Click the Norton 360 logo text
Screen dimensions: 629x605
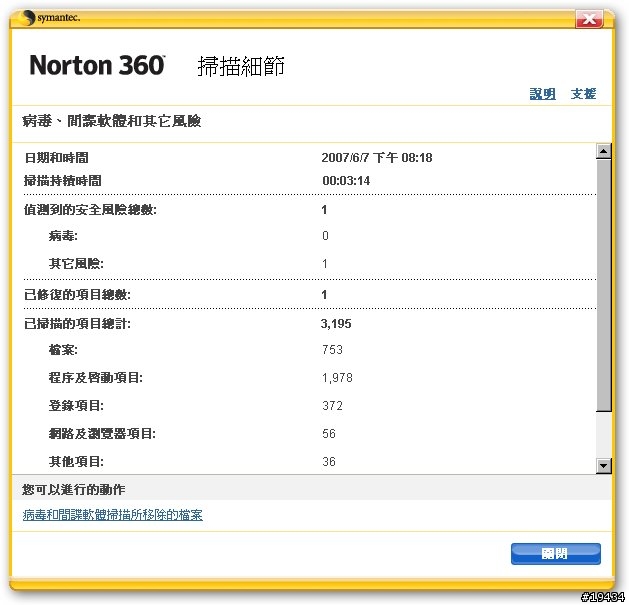click(97, 65)
